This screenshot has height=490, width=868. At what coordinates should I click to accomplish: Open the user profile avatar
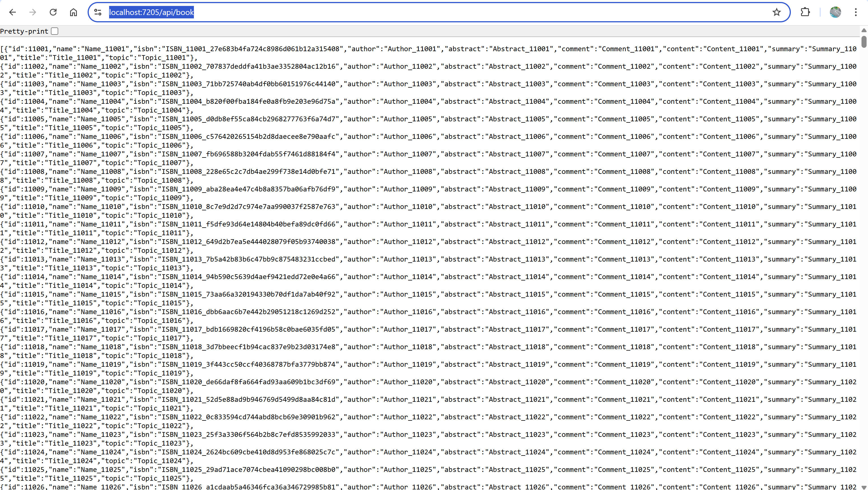(835, 12)
